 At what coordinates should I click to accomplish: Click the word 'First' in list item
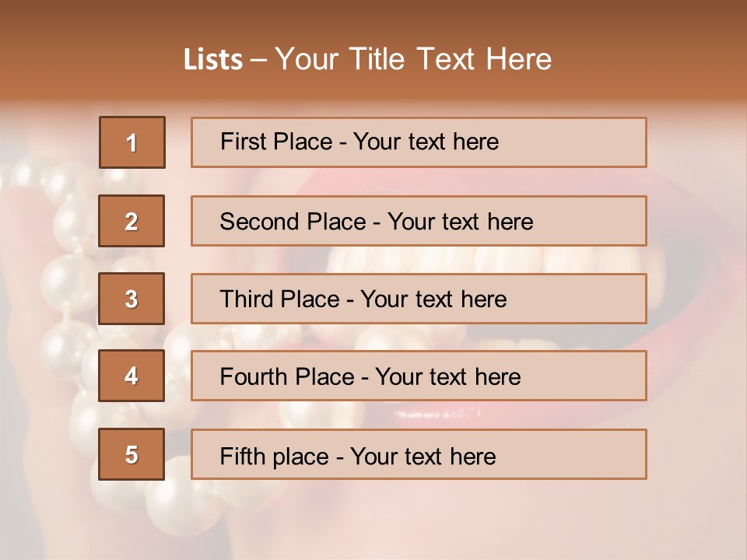pyautogui.click(x=241, y=142)
